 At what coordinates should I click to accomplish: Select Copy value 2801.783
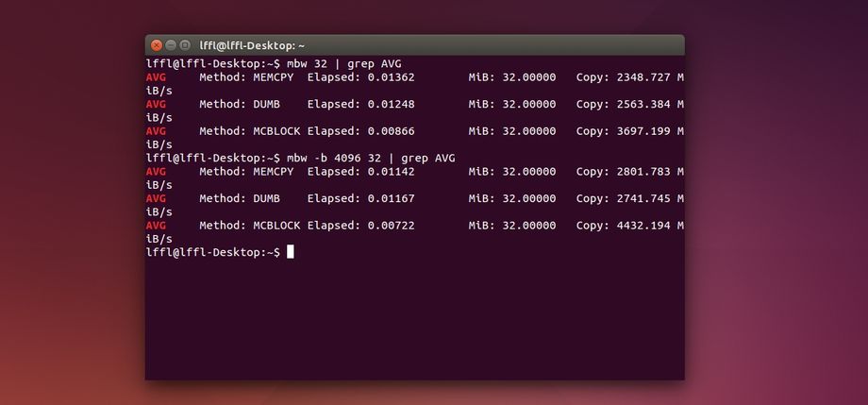coord(643,172)
